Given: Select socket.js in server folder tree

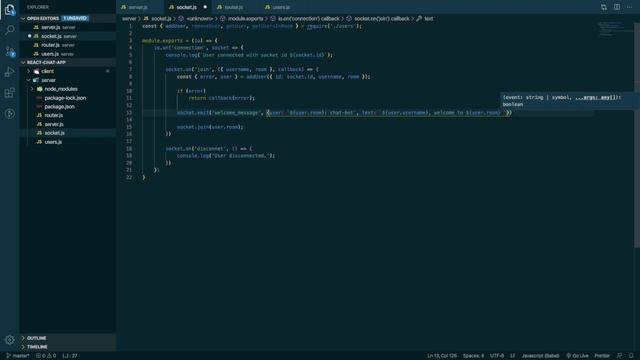Looking at the screenshot, I should click(x=68, y=133).
